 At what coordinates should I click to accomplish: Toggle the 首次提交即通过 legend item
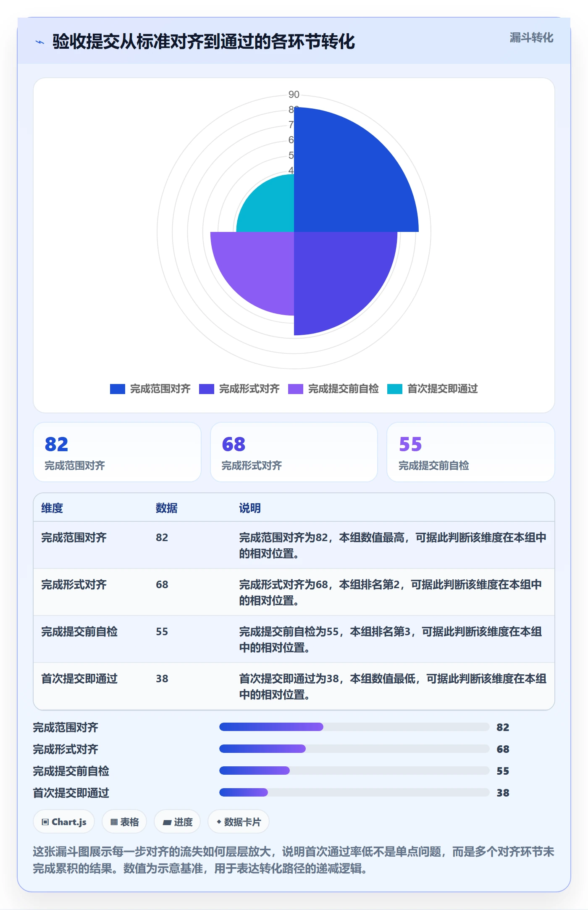point(432,389)
